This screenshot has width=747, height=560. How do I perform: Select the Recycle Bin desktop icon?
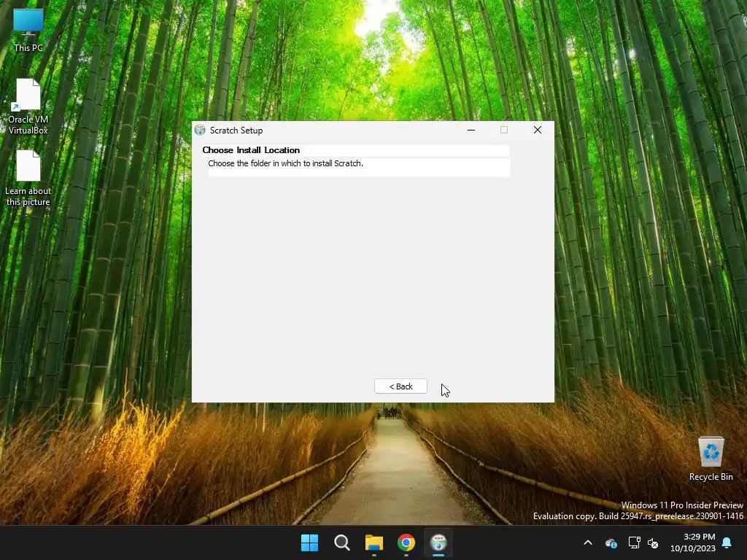pyautogui.click(x=711, y=459)
